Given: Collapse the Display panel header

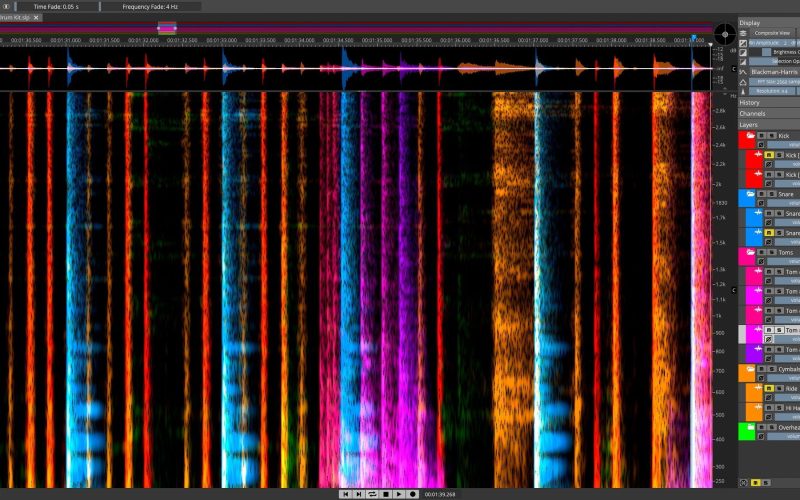Looking at the screenshot, I should (x=769, y=22).
